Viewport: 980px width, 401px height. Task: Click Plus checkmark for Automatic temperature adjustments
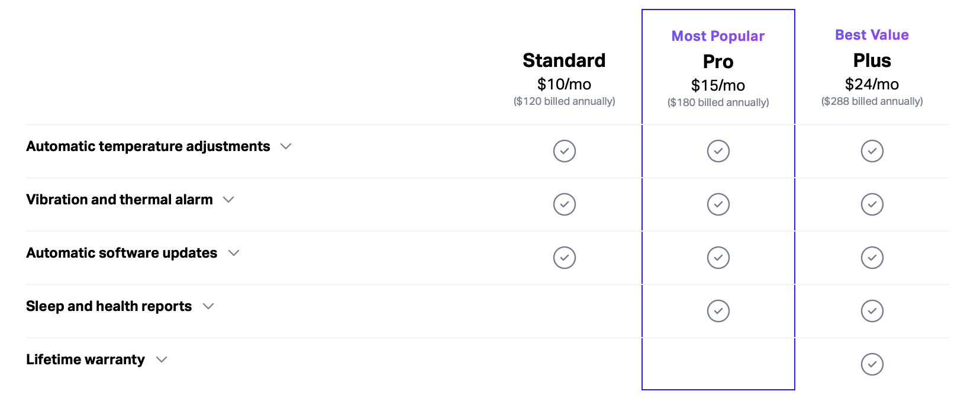coord(872,151)
